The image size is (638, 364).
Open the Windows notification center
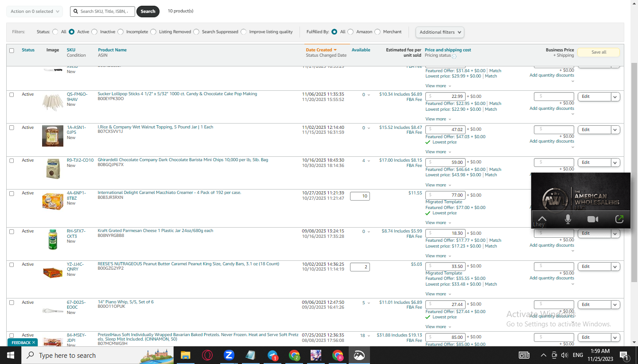(x=624, y=355)
